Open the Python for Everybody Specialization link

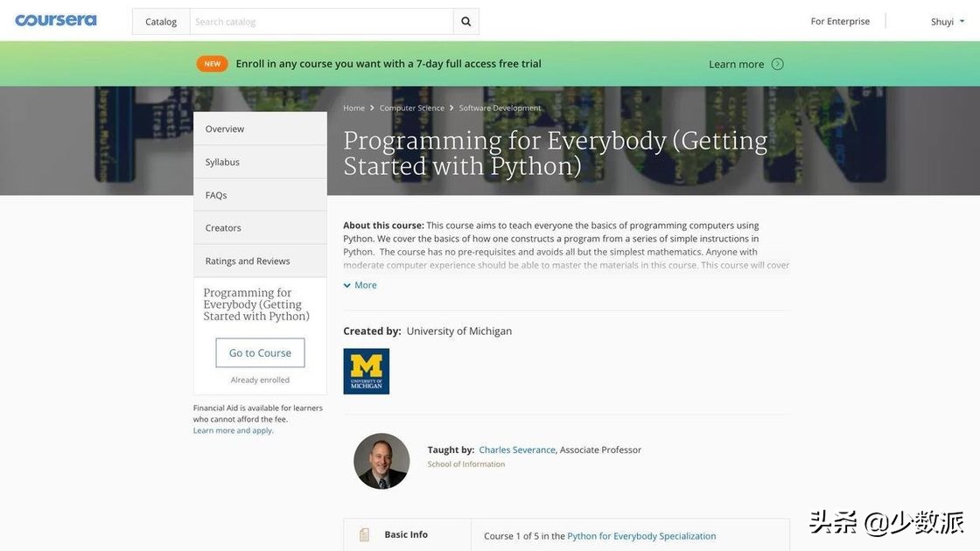click(x=641, y=536)
